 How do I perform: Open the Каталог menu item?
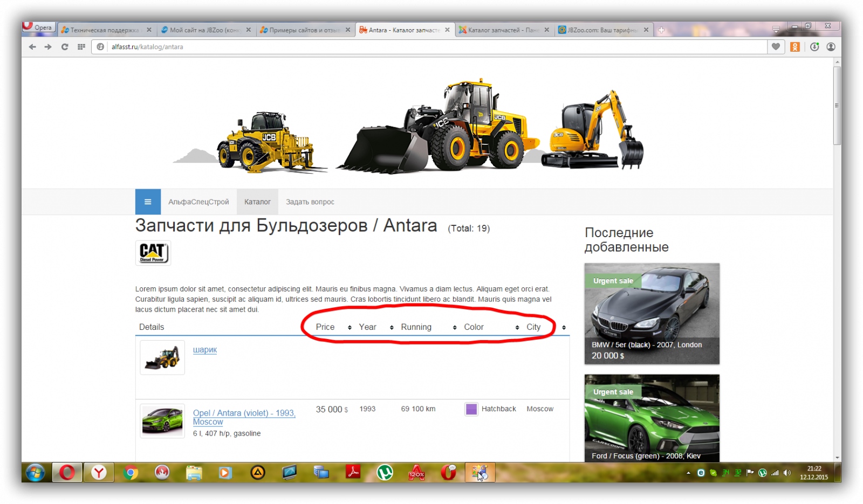click(257, 202)
